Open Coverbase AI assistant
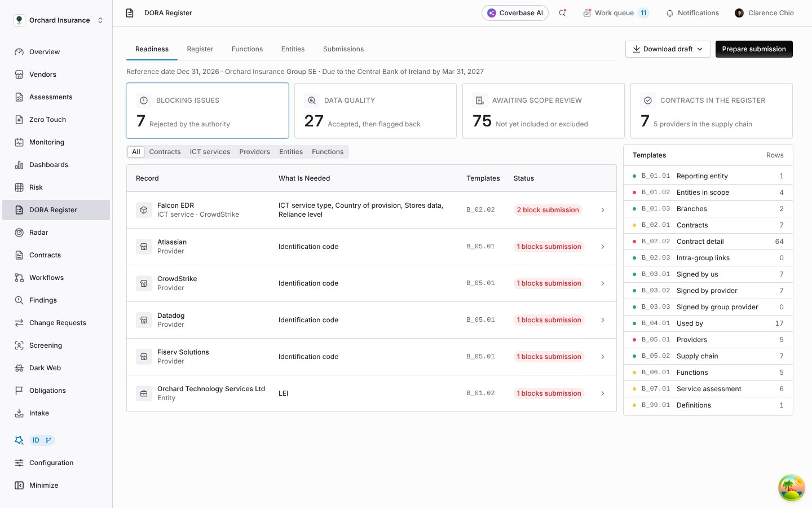 pyautogui.click(x=515, y=13)
